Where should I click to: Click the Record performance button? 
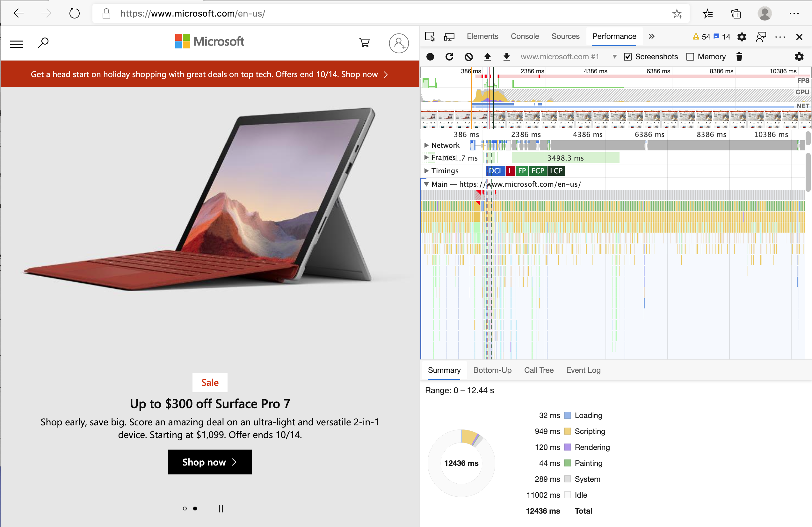(x=430, y=57)
